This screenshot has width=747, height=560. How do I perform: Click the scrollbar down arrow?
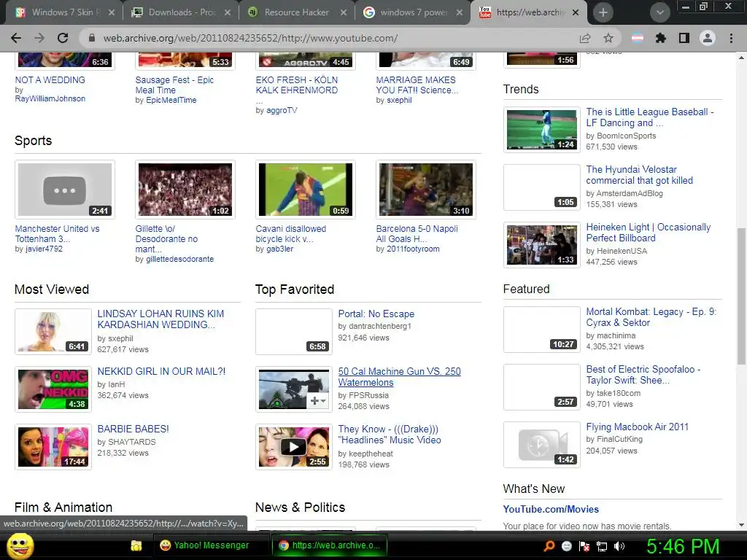[741, 525]
